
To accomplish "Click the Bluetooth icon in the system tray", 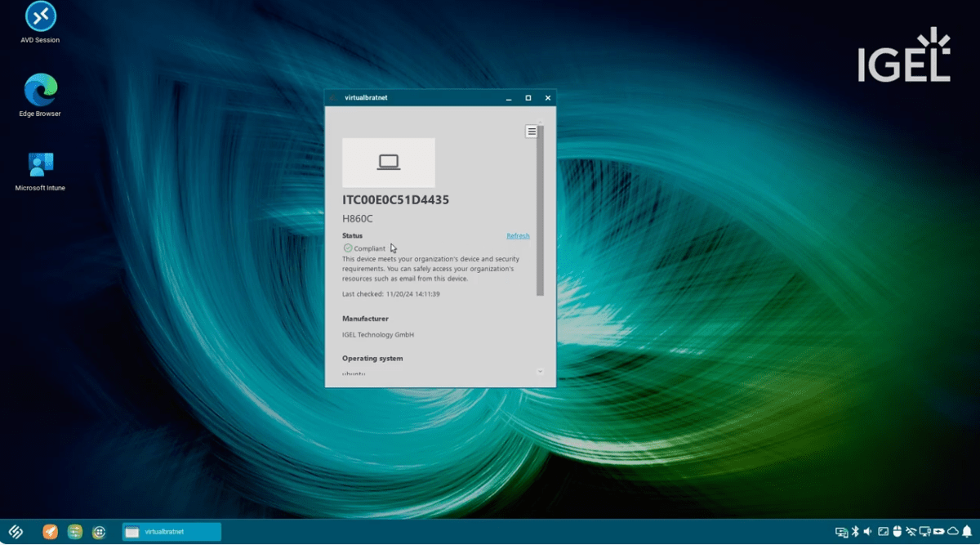I will pos(855,532).
